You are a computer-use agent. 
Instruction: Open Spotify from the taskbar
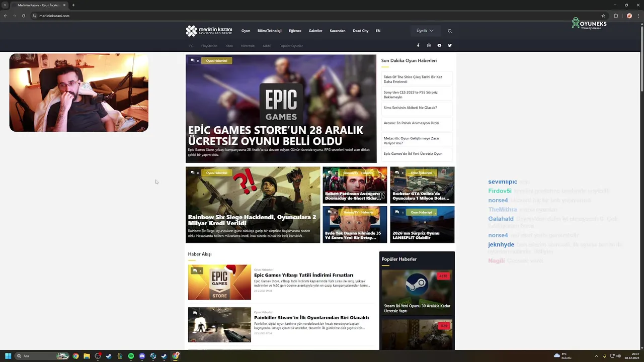click(x=131, y=356)
